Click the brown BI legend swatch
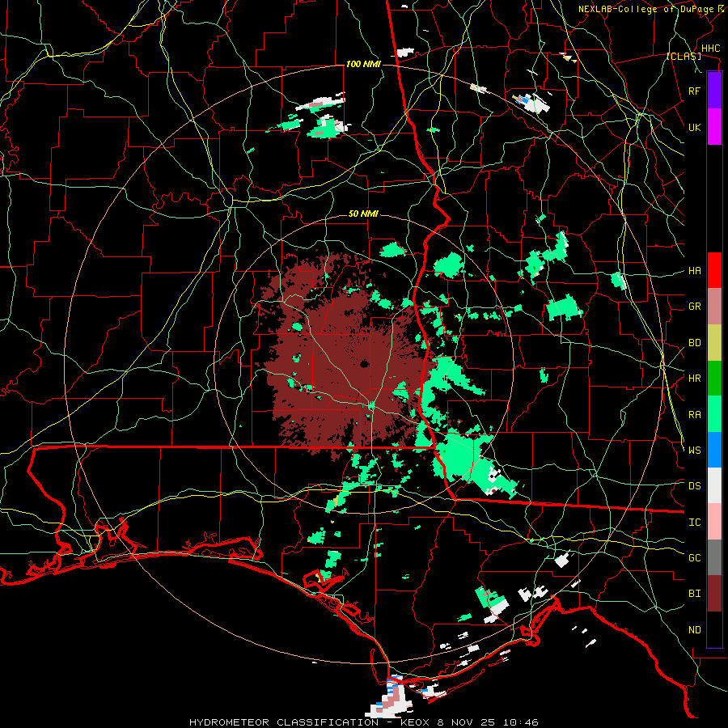This screenshot has height=728, width=728. coord(714,594)
